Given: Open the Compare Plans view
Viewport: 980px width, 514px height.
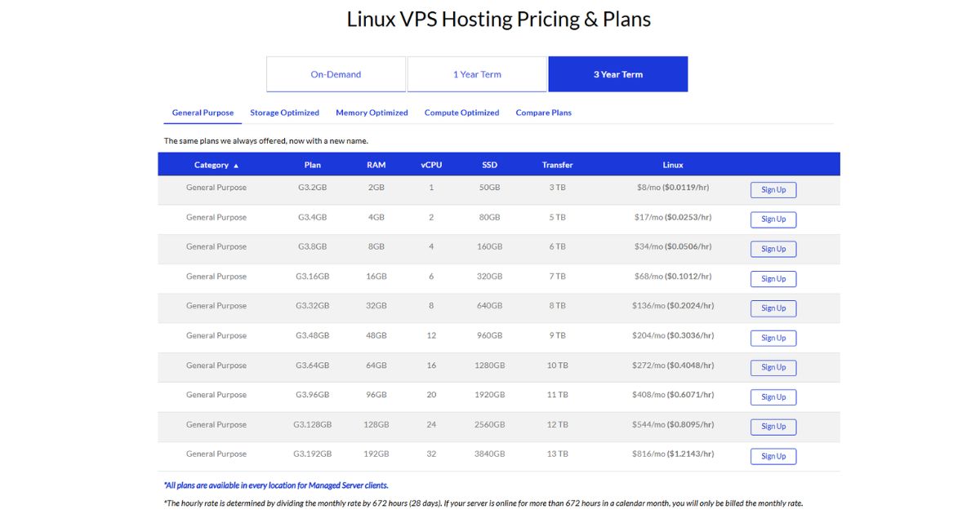Looking at the screenshot, I should (x=543, y=113).
